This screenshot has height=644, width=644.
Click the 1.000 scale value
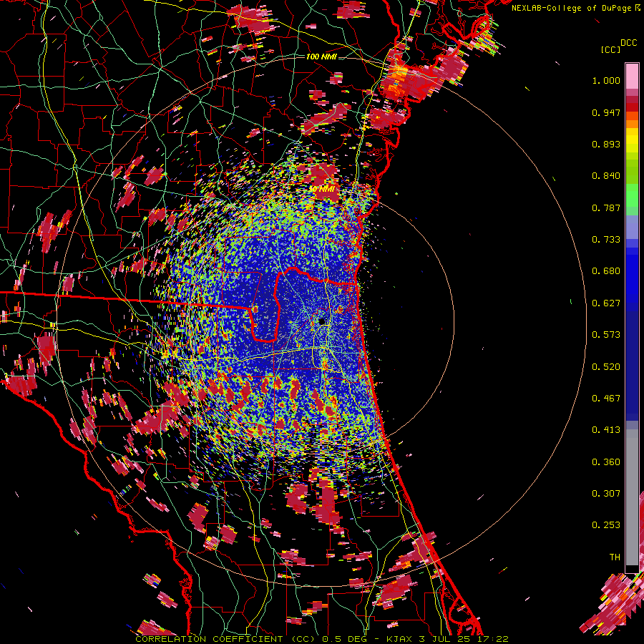[x=606, y=80]
